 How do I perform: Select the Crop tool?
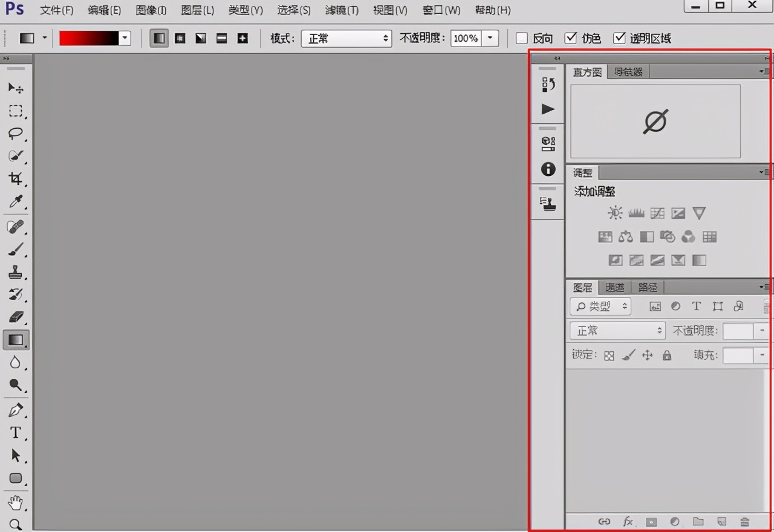[16, 179]
